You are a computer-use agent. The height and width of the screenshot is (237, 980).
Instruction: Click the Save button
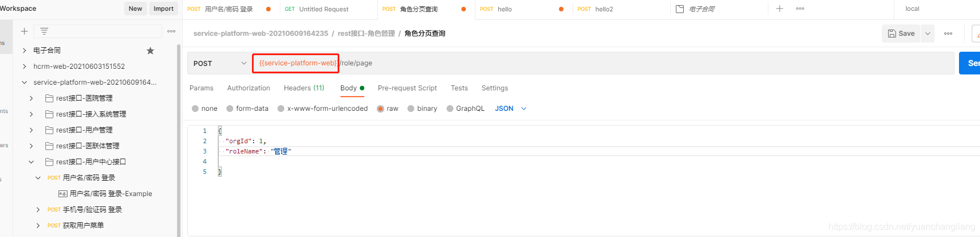coord(901,34)
